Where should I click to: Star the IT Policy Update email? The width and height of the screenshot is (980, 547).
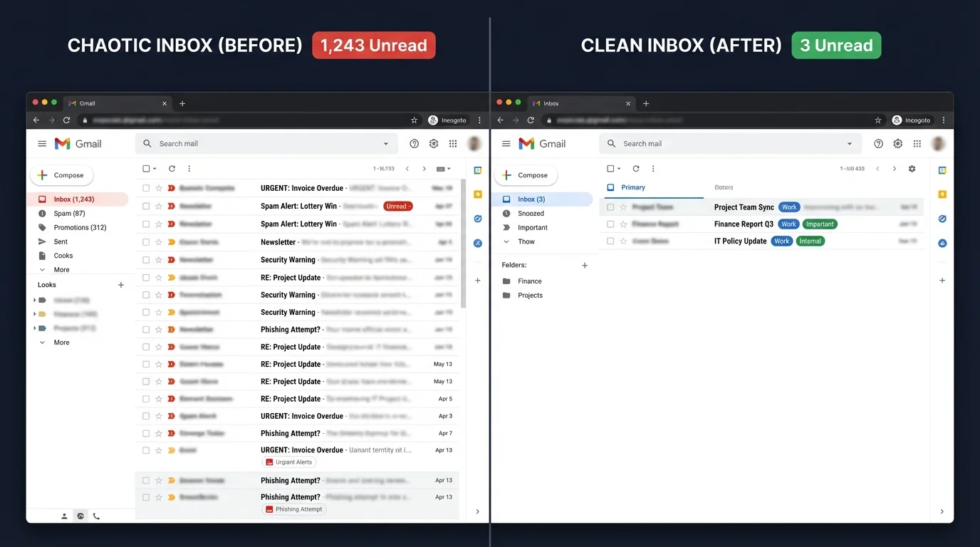tap(623, 241)
